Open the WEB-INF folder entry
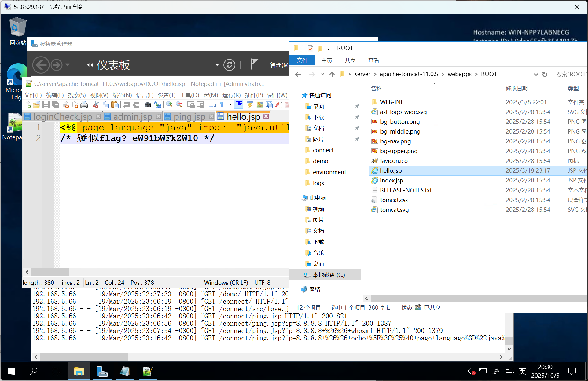 coord(392,102)
